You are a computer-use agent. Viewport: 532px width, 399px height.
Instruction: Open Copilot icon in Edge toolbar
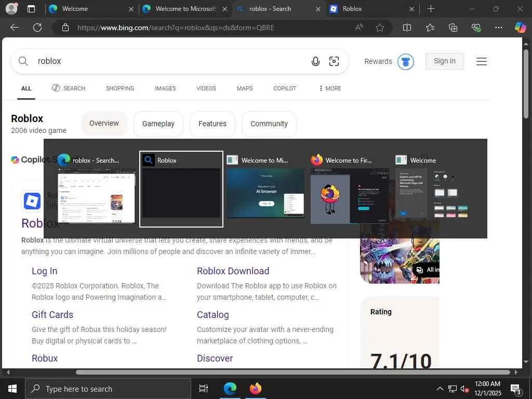(x=520, y=27)
